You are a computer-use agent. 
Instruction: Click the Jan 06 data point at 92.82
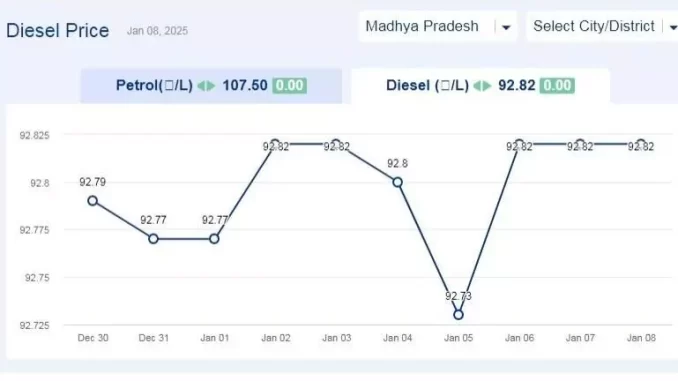(519, 144)
